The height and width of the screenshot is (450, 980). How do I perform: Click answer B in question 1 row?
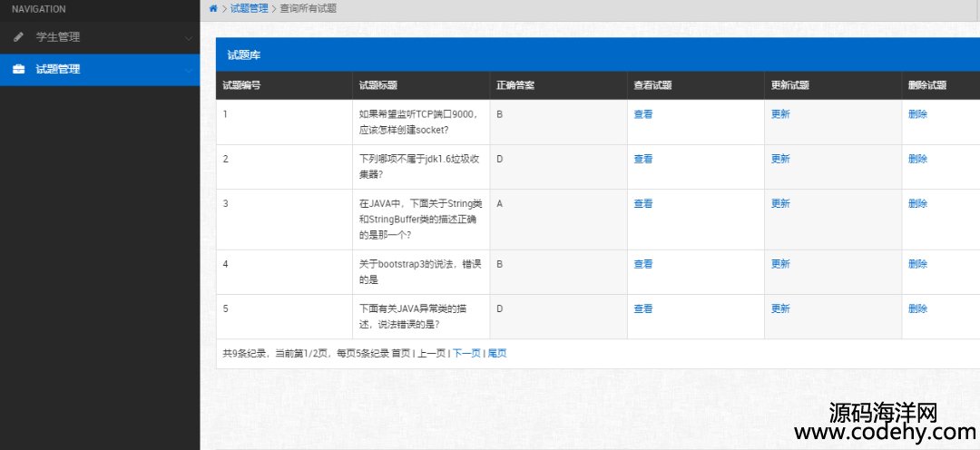click(x=500, y=114)
